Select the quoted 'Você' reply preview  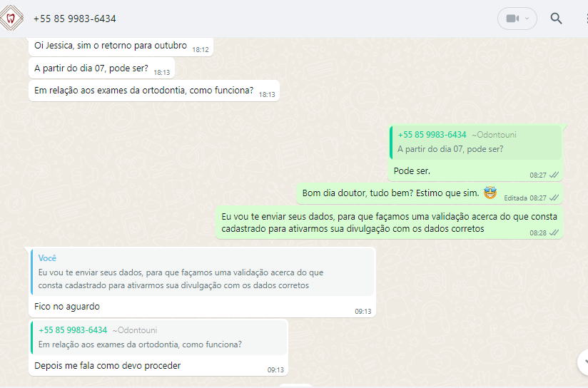[x=203, y=272]
